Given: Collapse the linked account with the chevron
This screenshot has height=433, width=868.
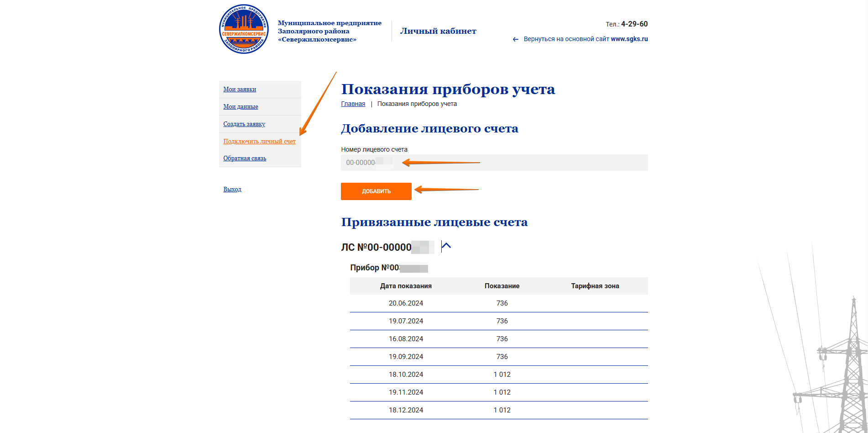Looking at the screenshot, I should [446, 246].
